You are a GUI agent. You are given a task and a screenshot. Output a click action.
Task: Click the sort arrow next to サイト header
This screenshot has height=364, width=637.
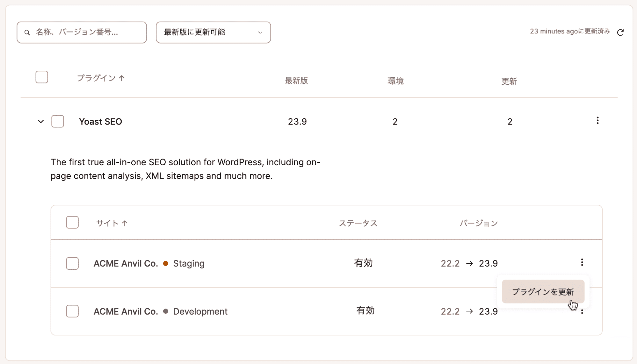(x=125, y=223)
